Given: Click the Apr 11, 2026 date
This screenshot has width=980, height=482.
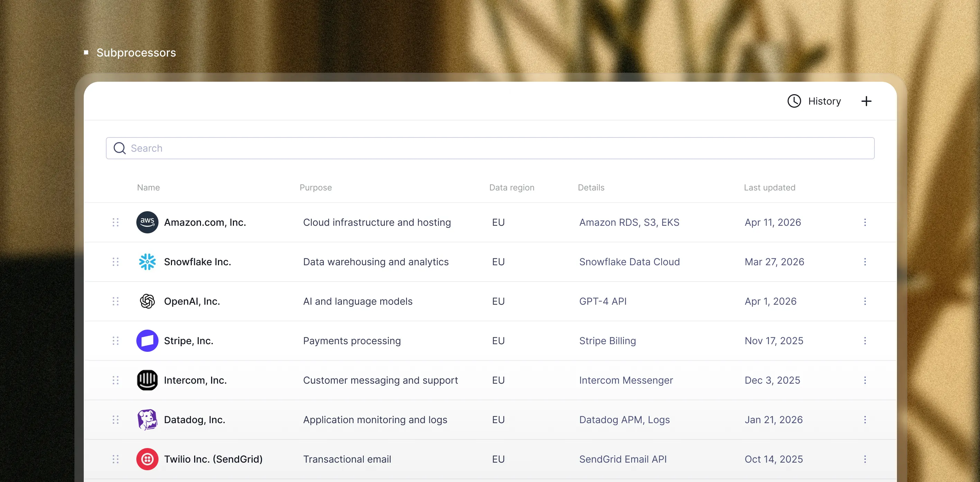Looking at the screenshot, I should click(x=773, y=222).
